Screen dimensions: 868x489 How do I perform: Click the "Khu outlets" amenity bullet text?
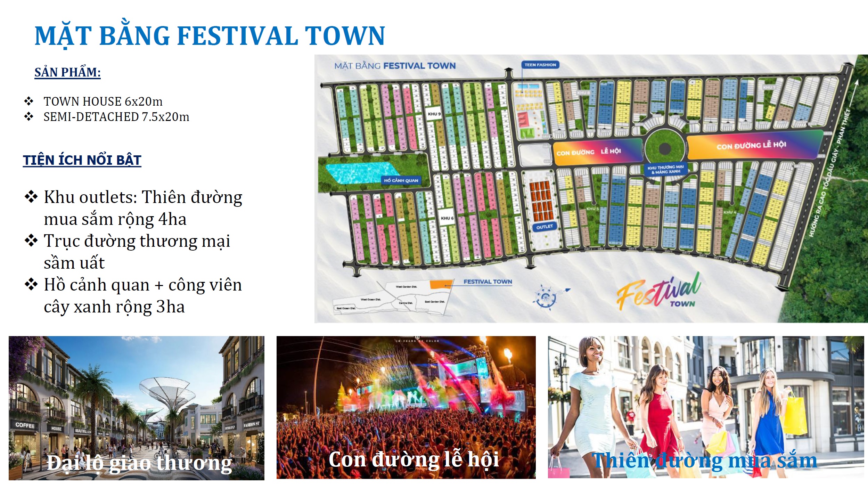coord(143,208)
